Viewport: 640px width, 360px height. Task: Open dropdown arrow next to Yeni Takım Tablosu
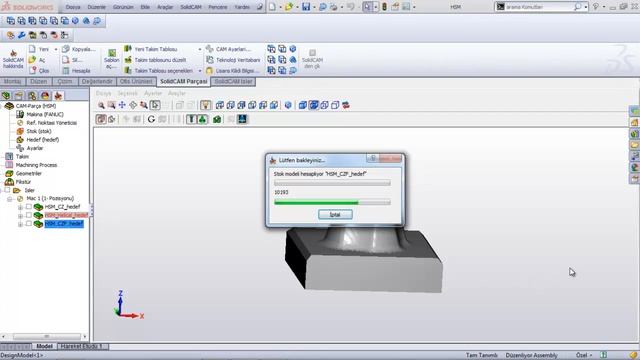pyautogui.click(x=200, y=49)
